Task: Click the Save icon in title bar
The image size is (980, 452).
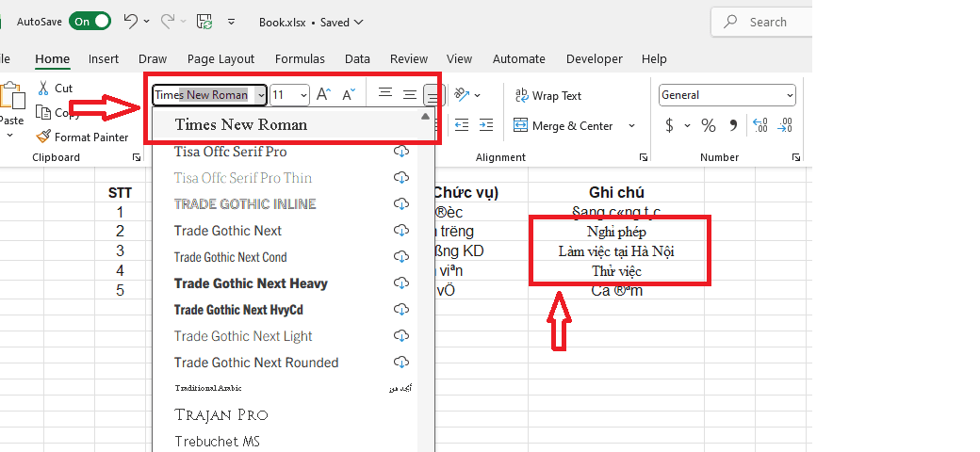Action: pos(204,22)
